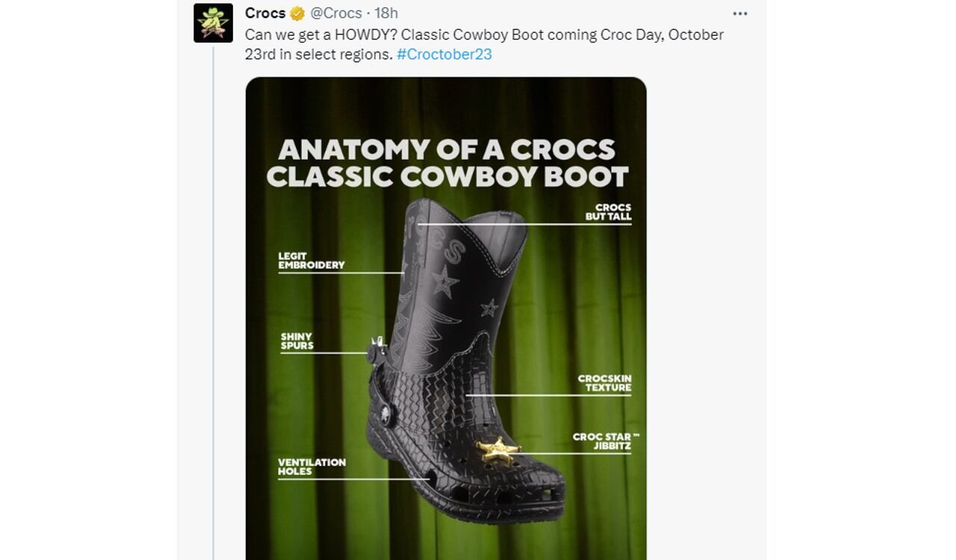Open the #Croctober23 hashtag
Viewport: 956px width, 560px height.
tap(444, 54)
